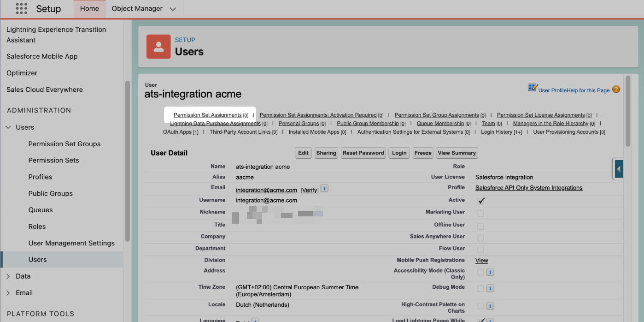644x322 pixels.
Task: Switch to the Home tab
Action: click(x=89, y=9)
